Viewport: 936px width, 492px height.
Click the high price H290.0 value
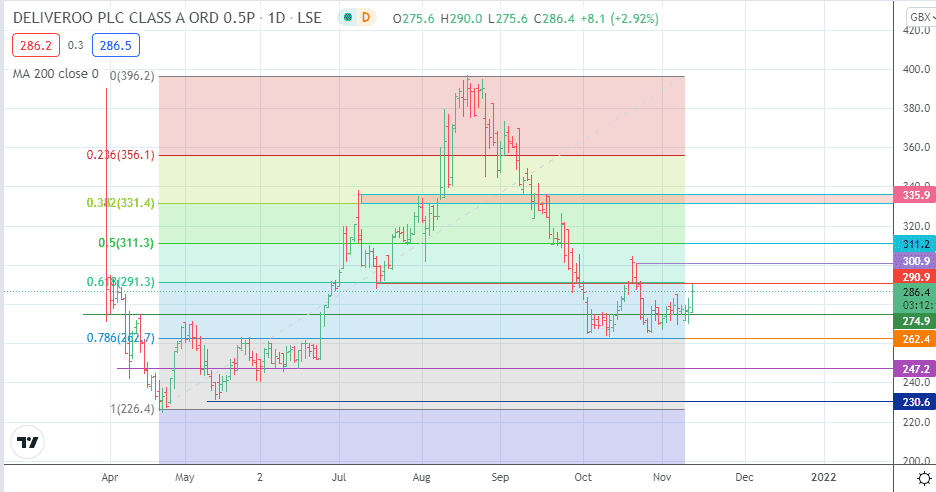point(461,19)
